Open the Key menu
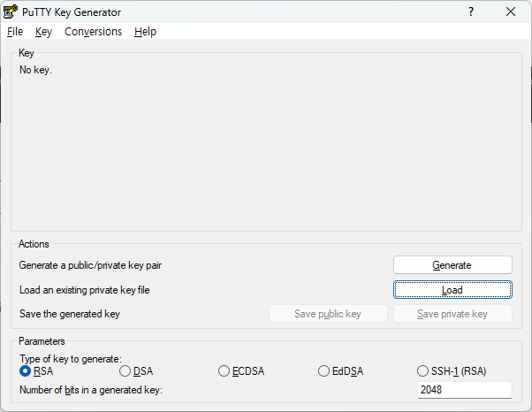 click(x=44, y=32)
